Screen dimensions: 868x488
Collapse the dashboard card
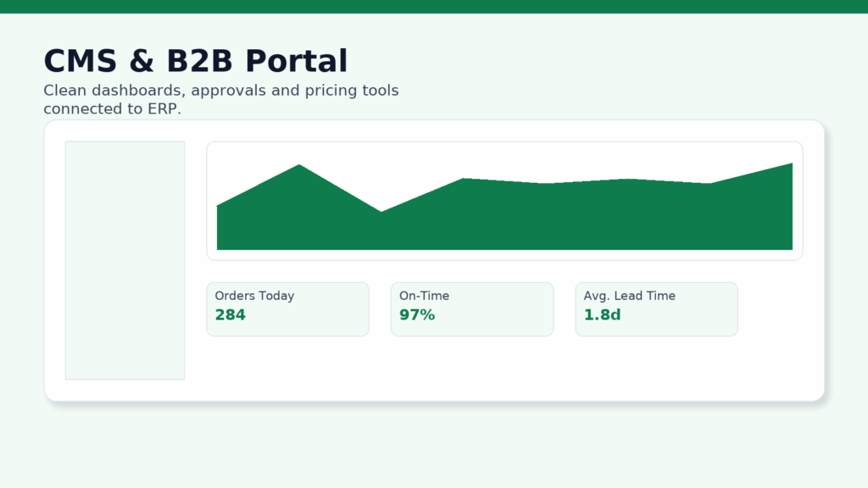[434, 258]
